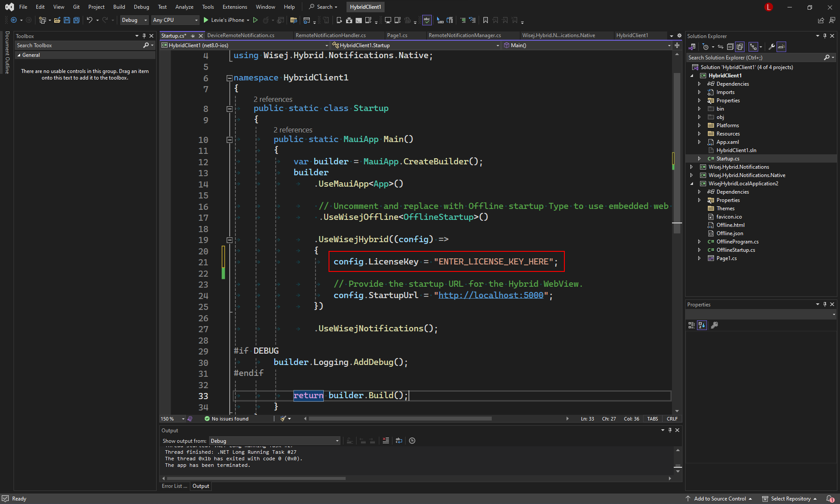The image size is (840, 504).
Task: Switch to the Error List tab
Action: click(174, 486)
